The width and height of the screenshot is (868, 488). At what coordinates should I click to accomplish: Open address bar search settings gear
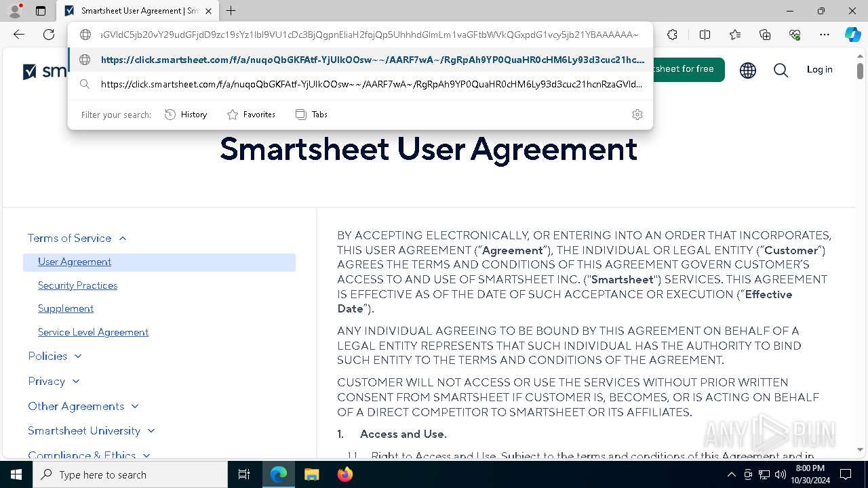pos(637,115)
